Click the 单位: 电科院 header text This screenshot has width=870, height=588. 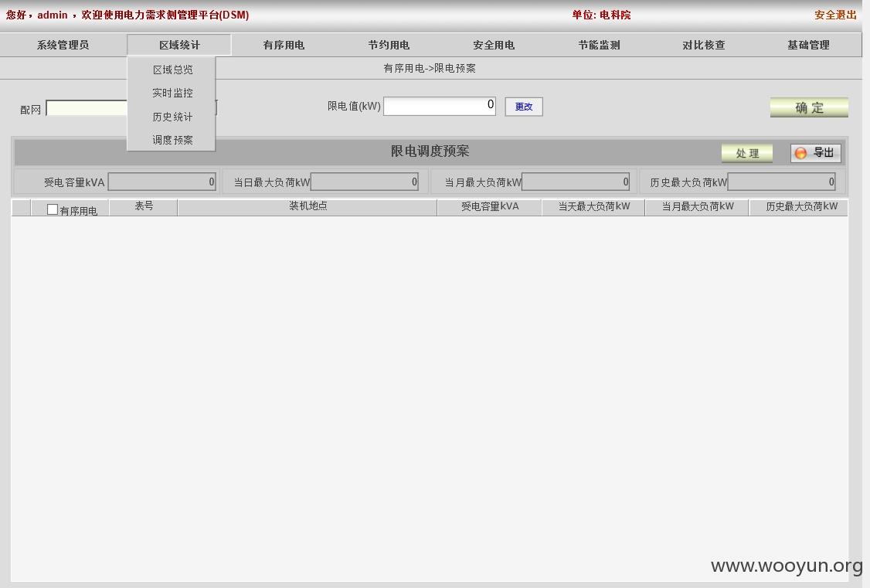pyautogui.click(x=601, y=15)
